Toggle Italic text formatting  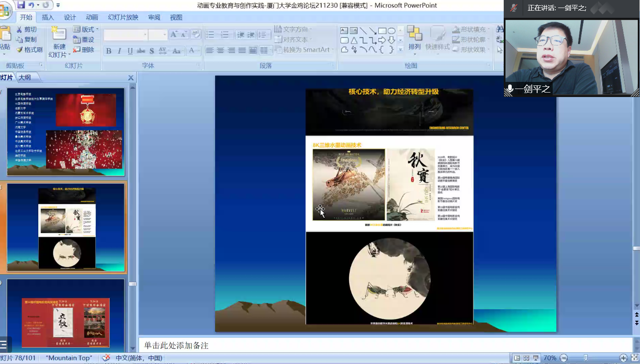point(119,51)
